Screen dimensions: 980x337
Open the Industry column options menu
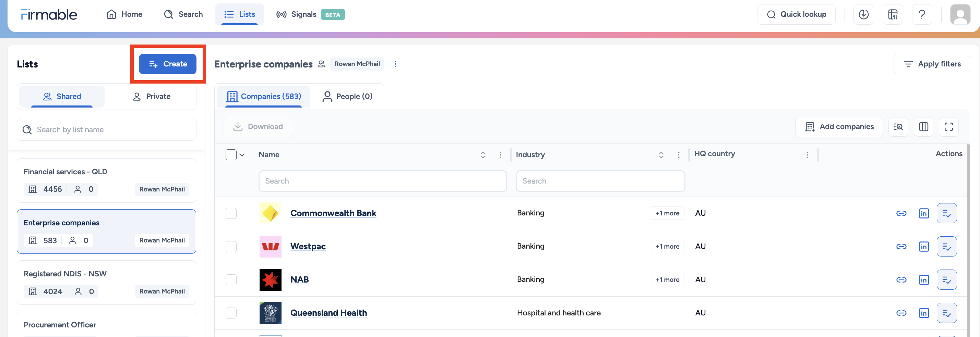(x=679, y=155)
